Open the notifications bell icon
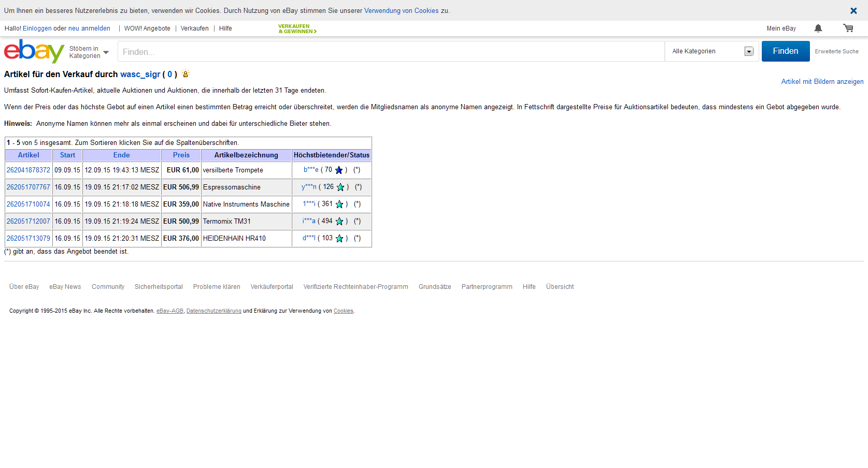 (818, 28)
